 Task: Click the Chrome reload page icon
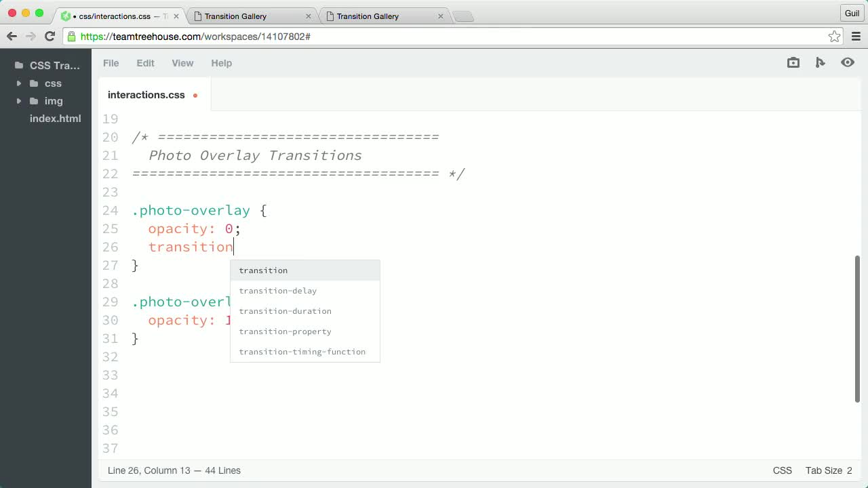49,37
